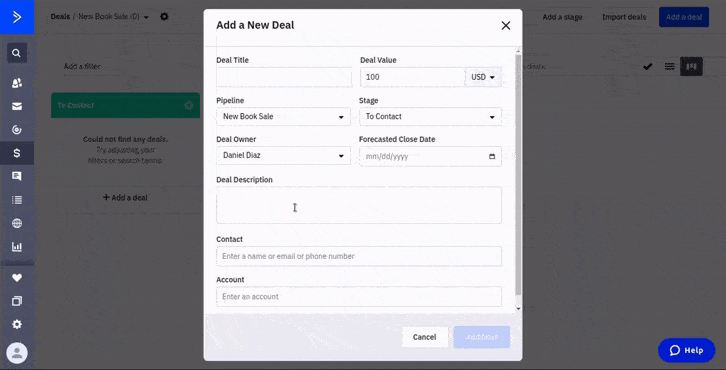Open the Pipeline dropdown showing New Book Sale
Screen dimensions: 726x370
(x=283, y=117)
